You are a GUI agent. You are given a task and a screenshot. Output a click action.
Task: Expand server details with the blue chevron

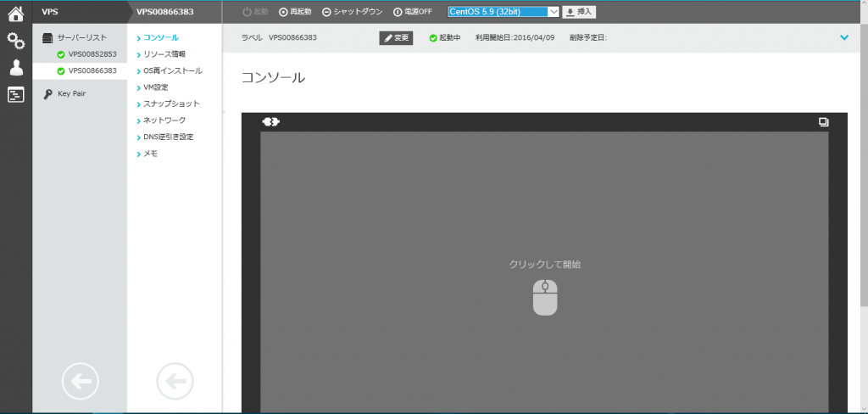(x=844, y=37)
